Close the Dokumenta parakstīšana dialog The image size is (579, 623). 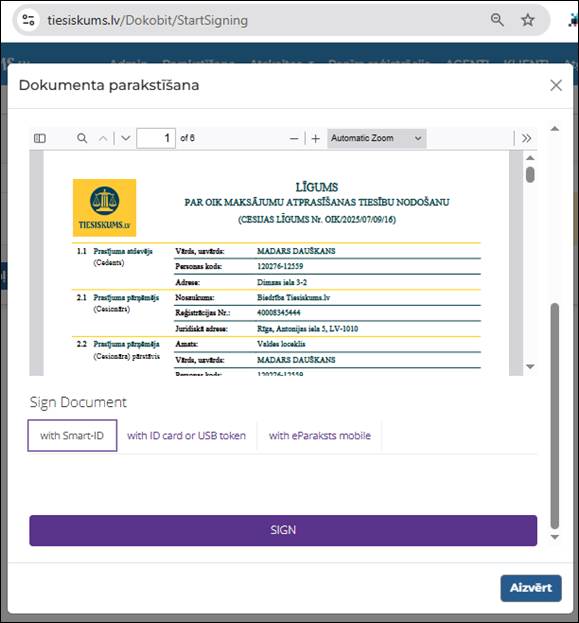pyautogui.click(x=556, y=85)
